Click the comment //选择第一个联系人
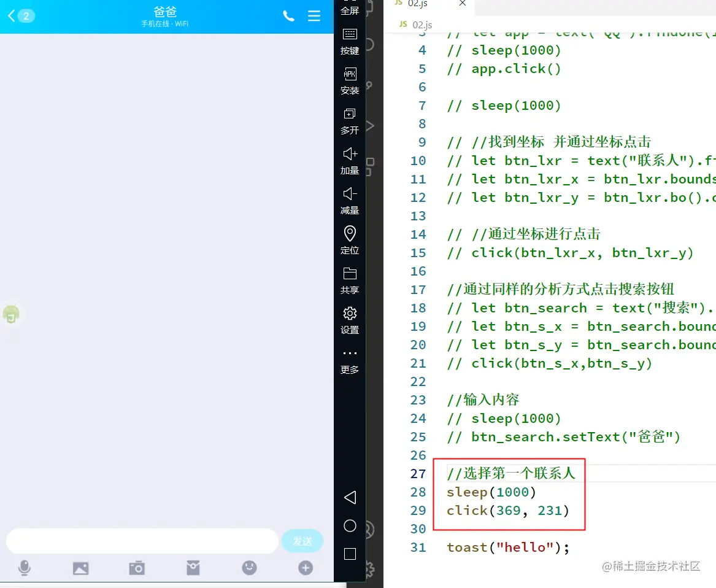 tap(512, 473)
